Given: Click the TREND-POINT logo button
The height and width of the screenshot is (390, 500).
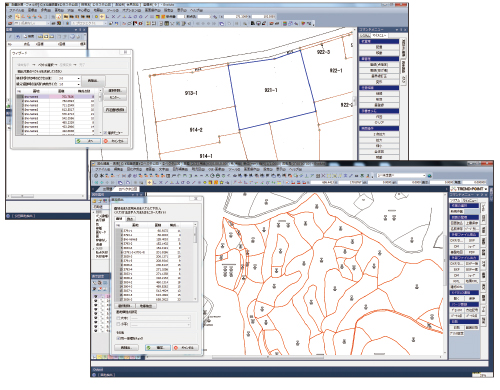Looking at the screenshot, I should point(469,189).
